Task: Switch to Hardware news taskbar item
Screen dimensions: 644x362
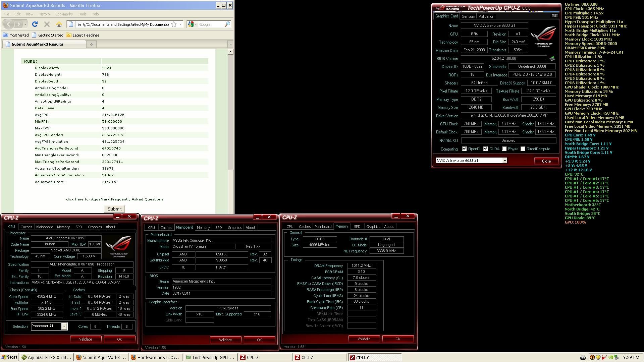Action: (x=156, y=357)
